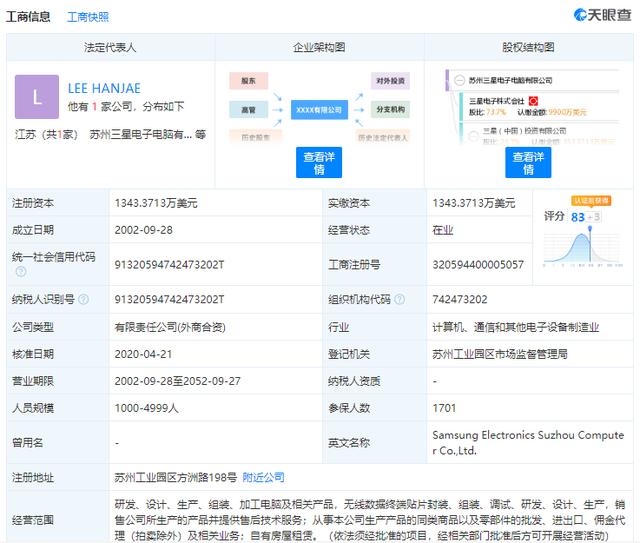Click the purple L avatar
Viewport: 640px width, 543px height.
point(37,97)
